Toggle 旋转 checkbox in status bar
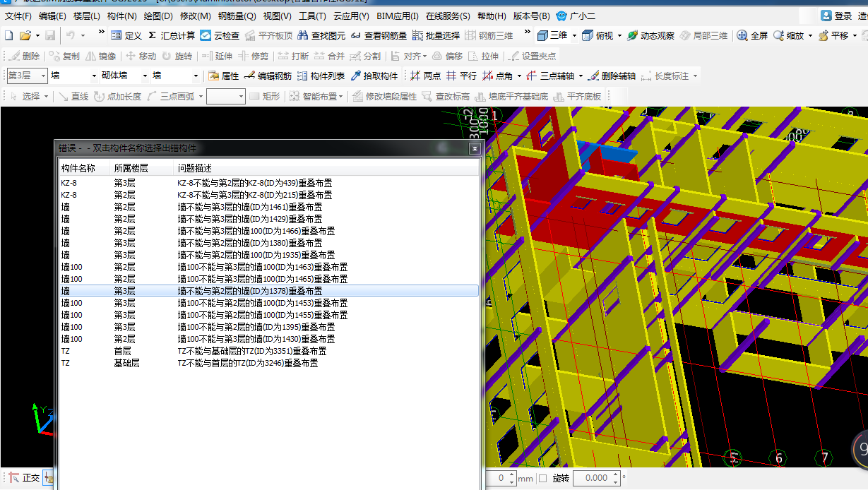The image size is (868, 490). click(x=542, y=478)
